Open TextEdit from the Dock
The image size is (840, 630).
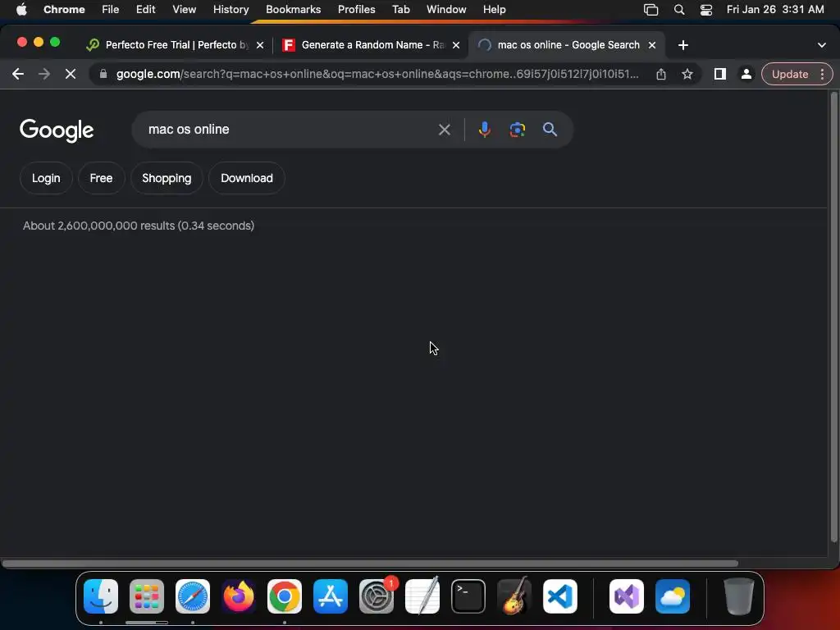click(422, 596)
